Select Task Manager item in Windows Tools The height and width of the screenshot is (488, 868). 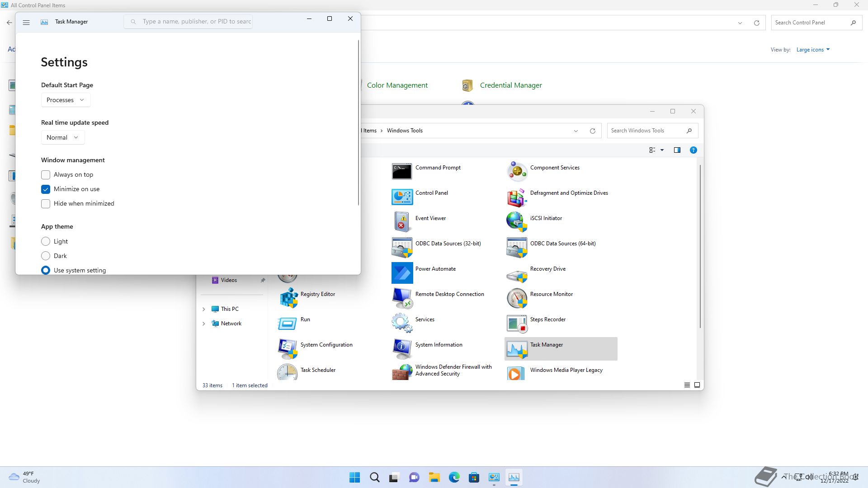pyautogui.click(x=561, y=348)
